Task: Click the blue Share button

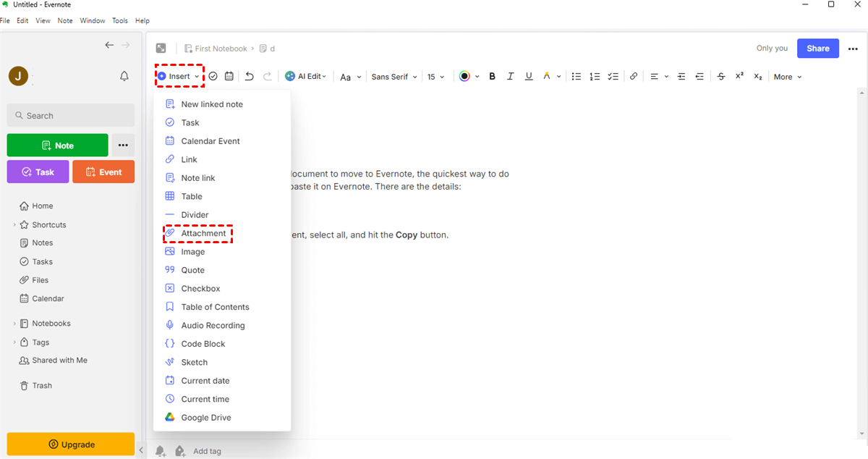Action: [818, 49]
